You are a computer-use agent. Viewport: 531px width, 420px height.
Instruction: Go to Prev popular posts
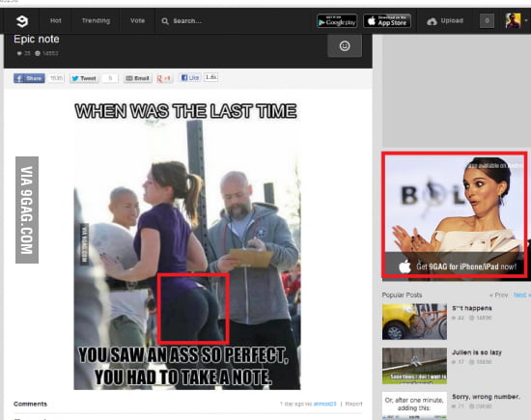click(x=499, y=295)
